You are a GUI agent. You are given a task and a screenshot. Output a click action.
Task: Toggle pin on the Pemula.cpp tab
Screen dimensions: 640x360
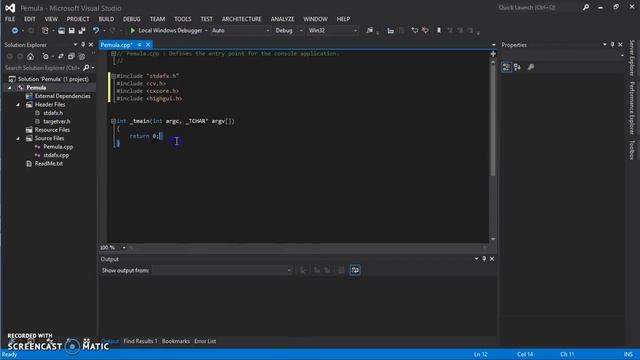(x=140, y=45)
